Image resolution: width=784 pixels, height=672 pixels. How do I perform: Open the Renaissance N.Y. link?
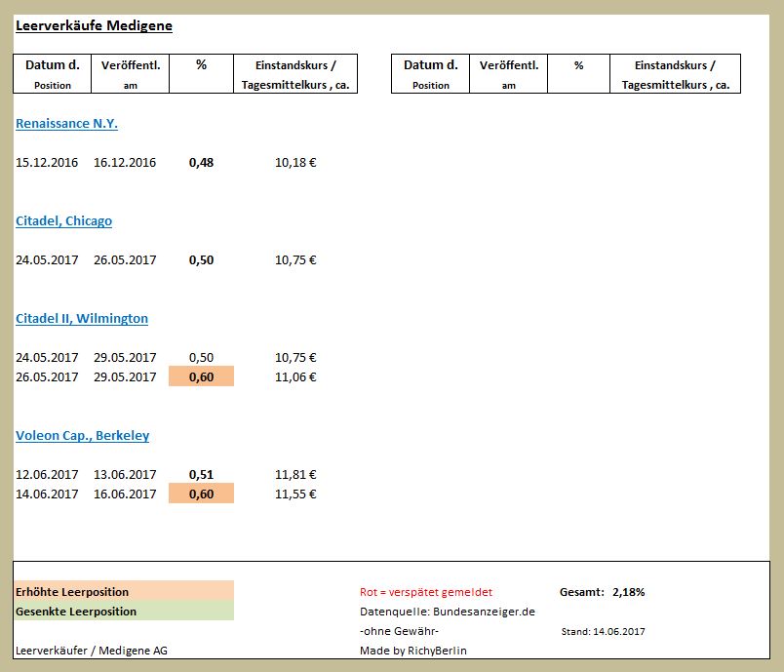pos(66,124)
